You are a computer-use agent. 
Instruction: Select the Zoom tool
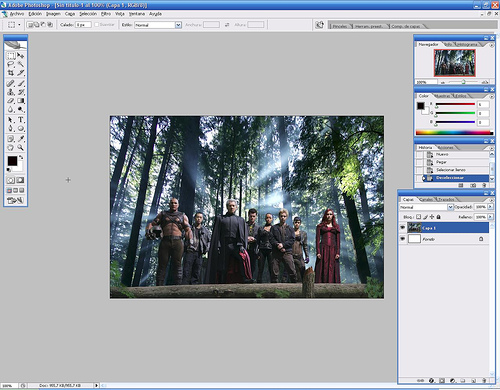21,147
